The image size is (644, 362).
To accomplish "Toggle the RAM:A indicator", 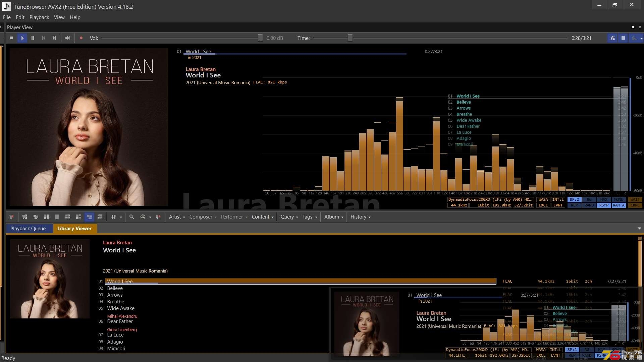I will click(x=619, y=205).
